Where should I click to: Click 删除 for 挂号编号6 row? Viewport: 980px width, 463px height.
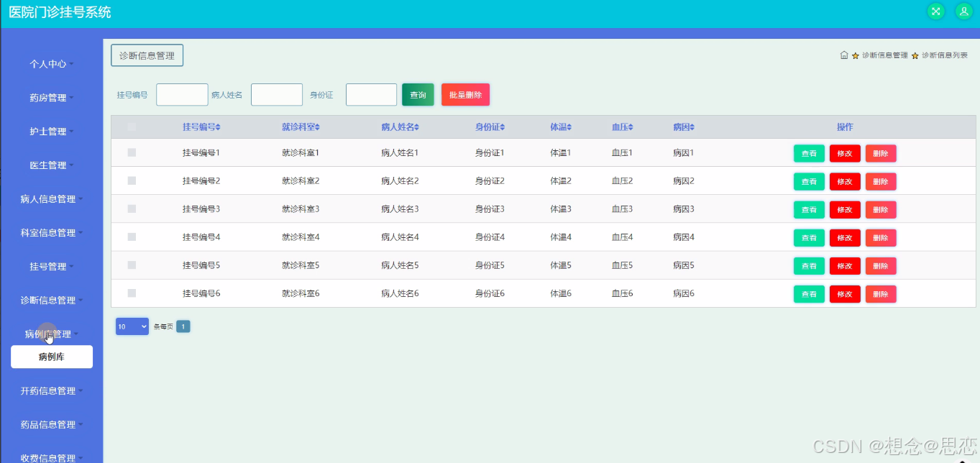point(881,294)
